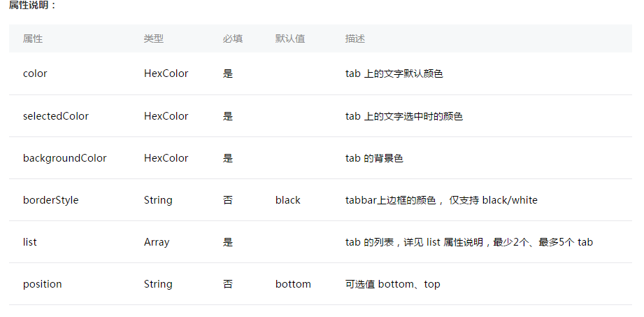Click the 必填 column header
644x317 pixels.
[233, 38]
